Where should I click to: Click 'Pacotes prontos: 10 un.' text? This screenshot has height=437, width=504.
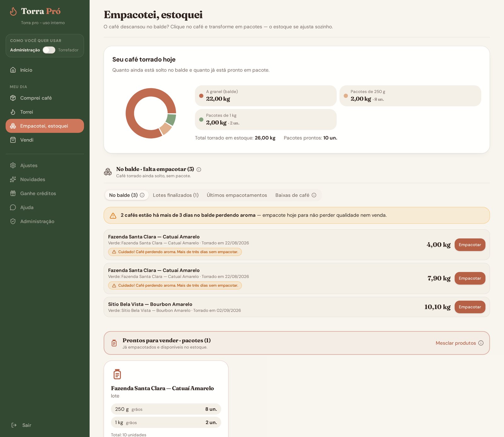(x=310, y=138)
